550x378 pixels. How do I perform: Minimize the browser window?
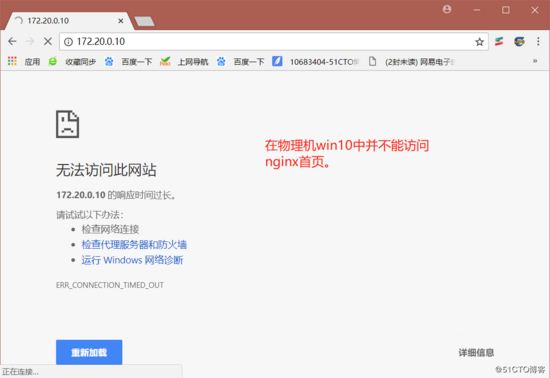pos(477,10)
